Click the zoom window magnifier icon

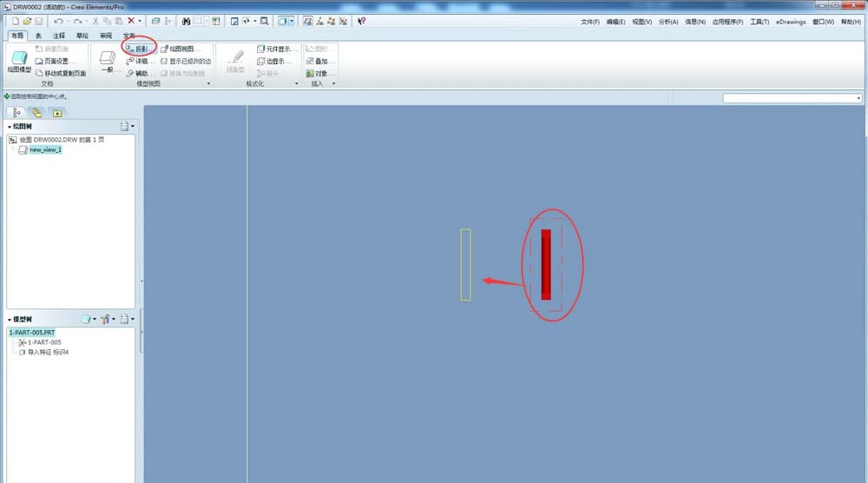click(265, 21)
